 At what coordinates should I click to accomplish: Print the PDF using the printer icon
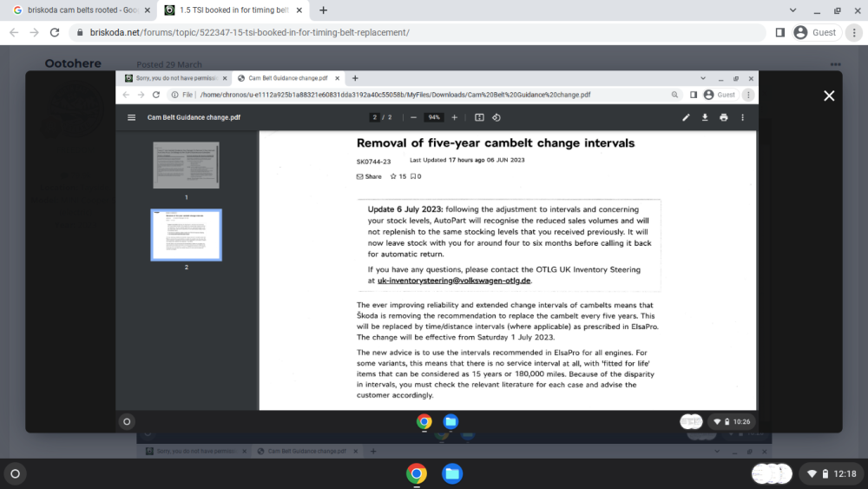tap(724, 117)
